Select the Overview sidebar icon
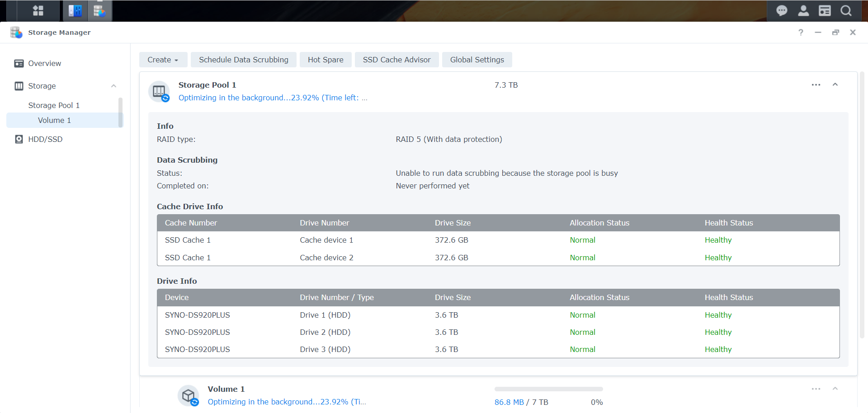This screenshot has height=413, width=868. 19,63
